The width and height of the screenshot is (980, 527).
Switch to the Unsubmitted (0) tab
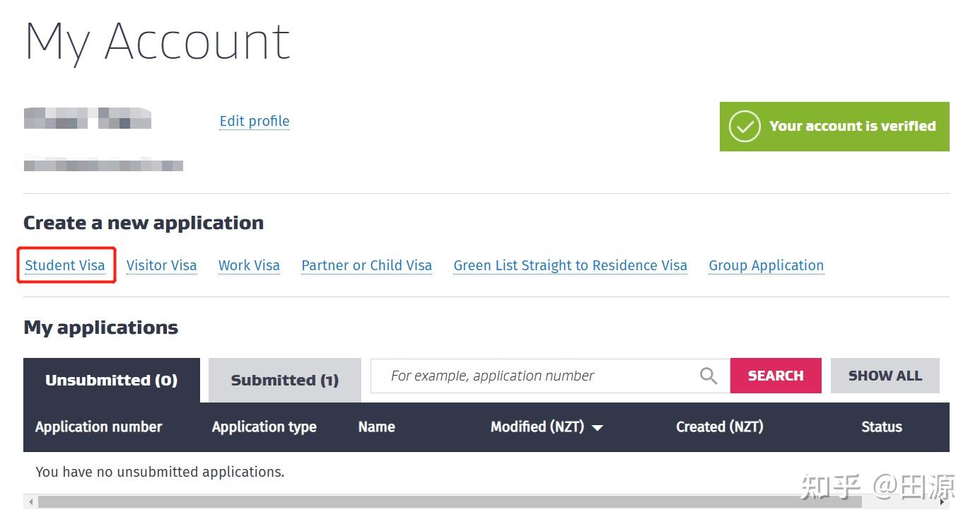111,381
